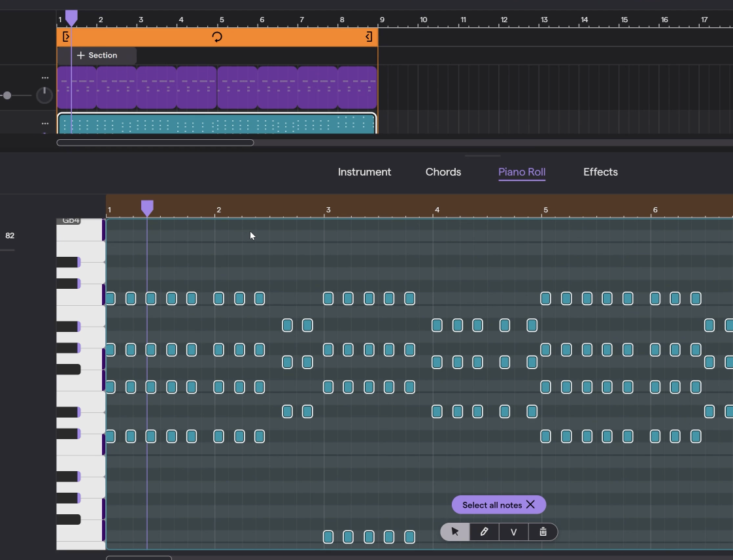Click bar 6 on piano roll ruler
The width and height of the screenshot is (733, 560).
coord(655,210)
